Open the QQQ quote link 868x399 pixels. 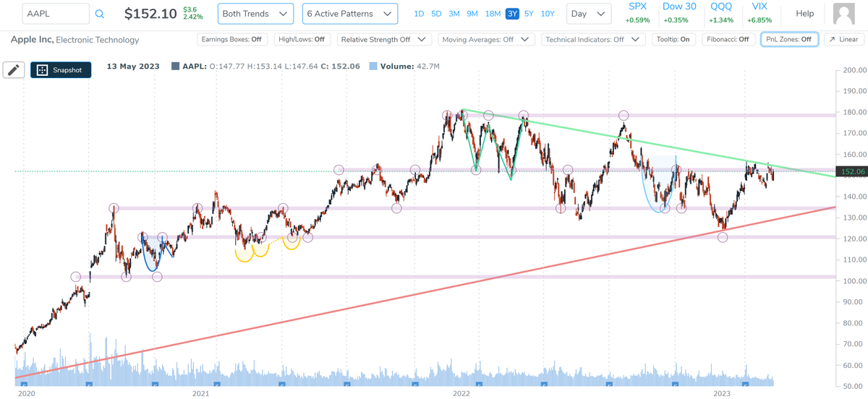[x=721, y=7]
